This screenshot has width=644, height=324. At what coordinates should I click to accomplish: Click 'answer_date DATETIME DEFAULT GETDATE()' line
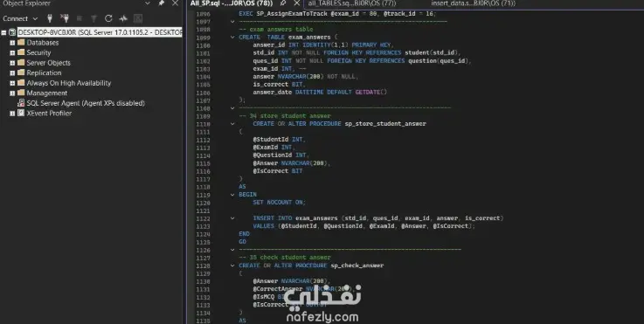[x=320, y=93]
